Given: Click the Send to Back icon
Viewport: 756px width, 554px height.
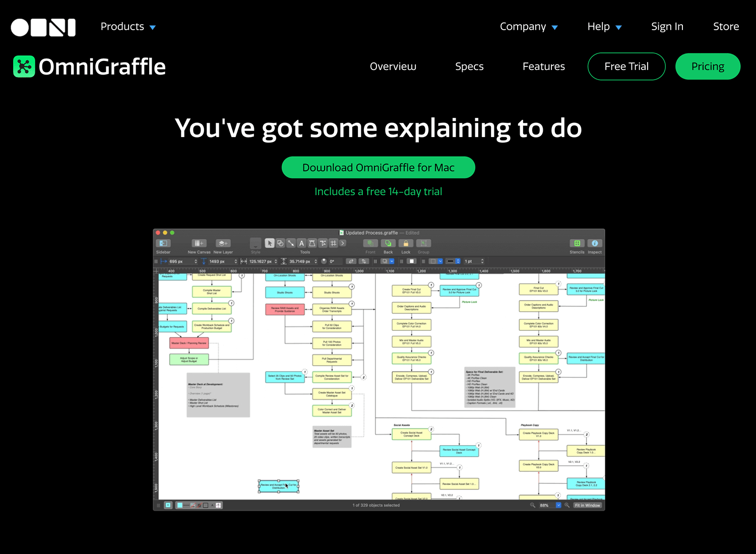Looking at the screenshot, I should click(x=388, y=243).
